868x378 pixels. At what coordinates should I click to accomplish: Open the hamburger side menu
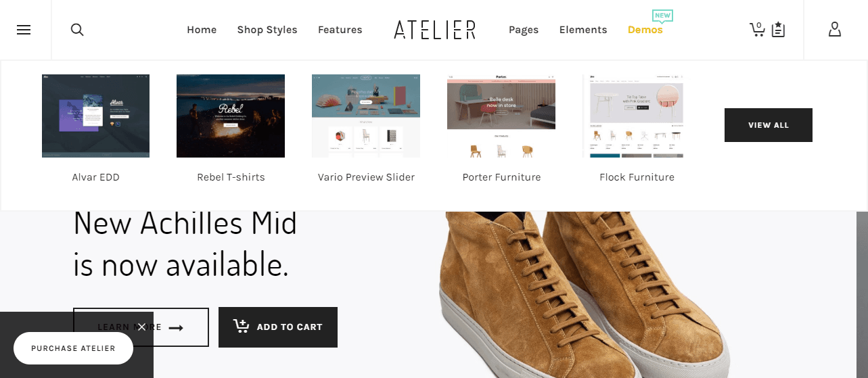[x=24, y=30]
